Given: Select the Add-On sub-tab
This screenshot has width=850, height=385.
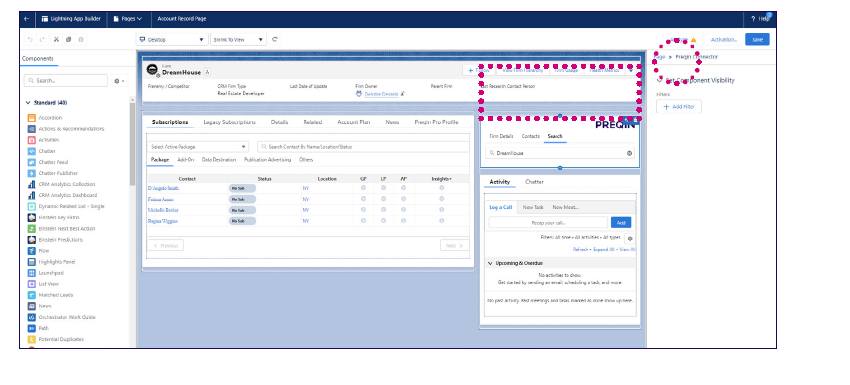Looking at the screenshot, I should pyautogui.click(x=185, y=160).
